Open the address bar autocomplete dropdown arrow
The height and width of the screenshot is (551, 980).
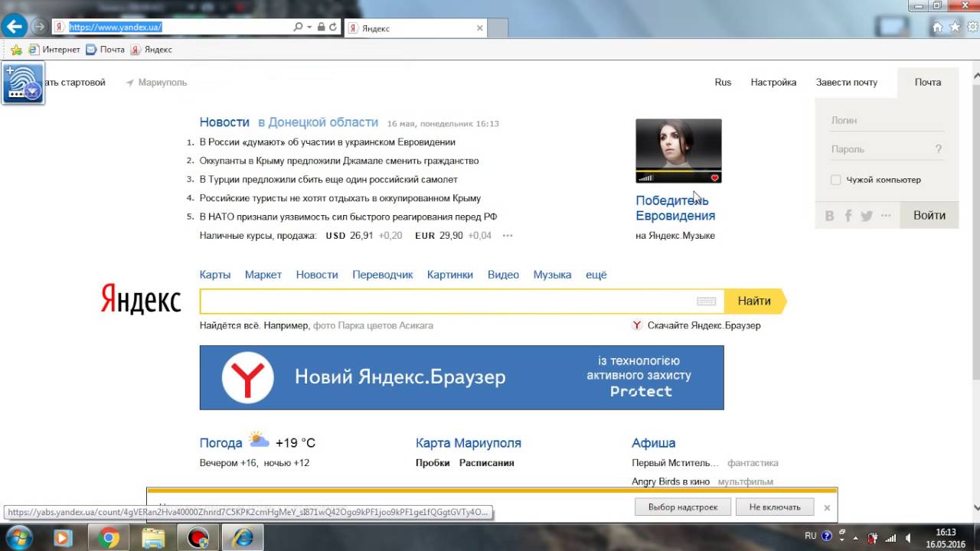(x=309, y=27)
